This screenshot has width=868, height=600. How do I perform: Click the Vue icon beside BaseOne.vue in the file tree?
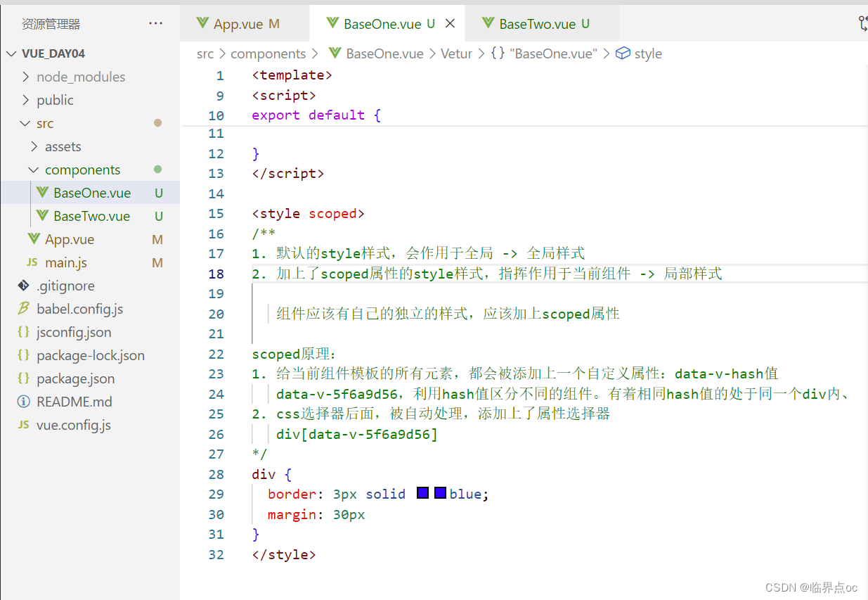43,193
